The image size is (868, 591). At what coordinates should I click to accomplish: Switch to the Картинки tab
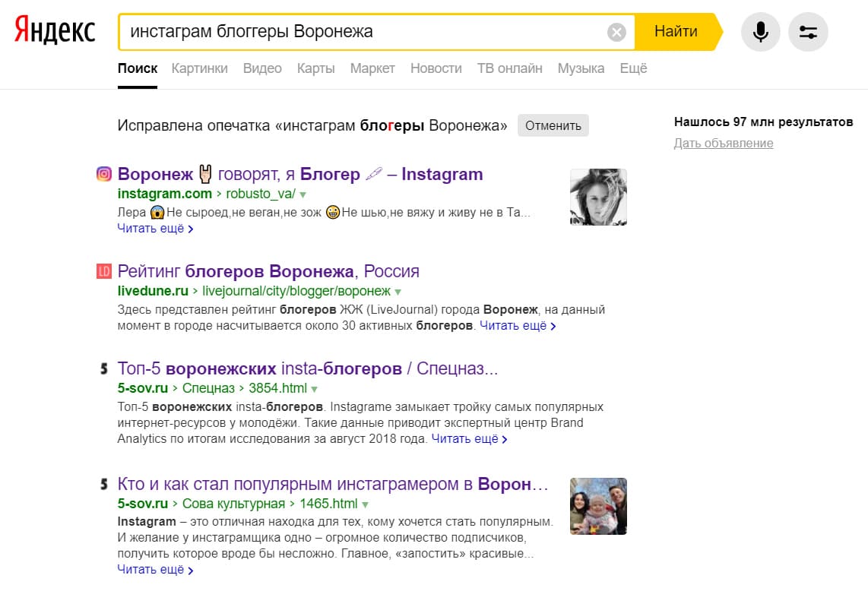pos(199,68)
